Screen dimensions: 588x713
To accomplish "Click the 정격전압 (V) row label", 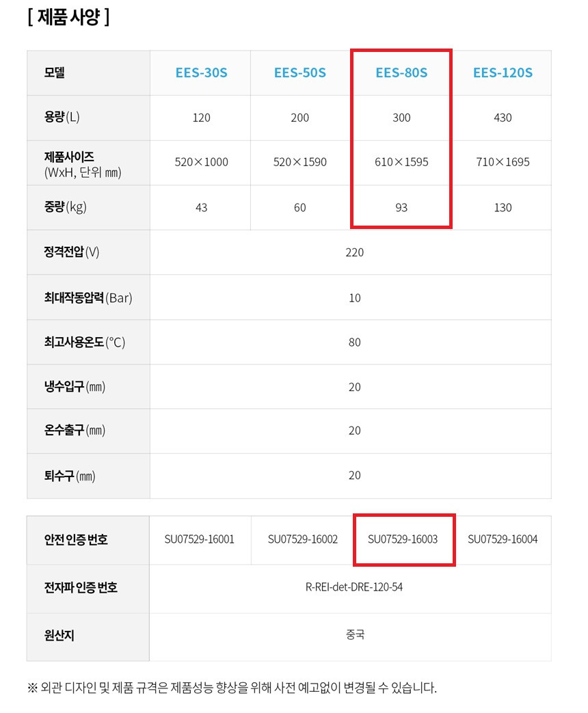I will tap(72, 252).
